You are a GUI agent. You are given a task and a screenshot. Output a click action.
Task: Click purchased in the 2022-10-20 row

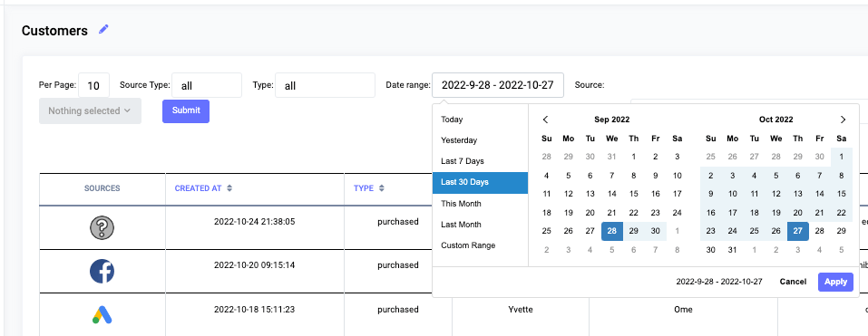click(x=398, y=265)
